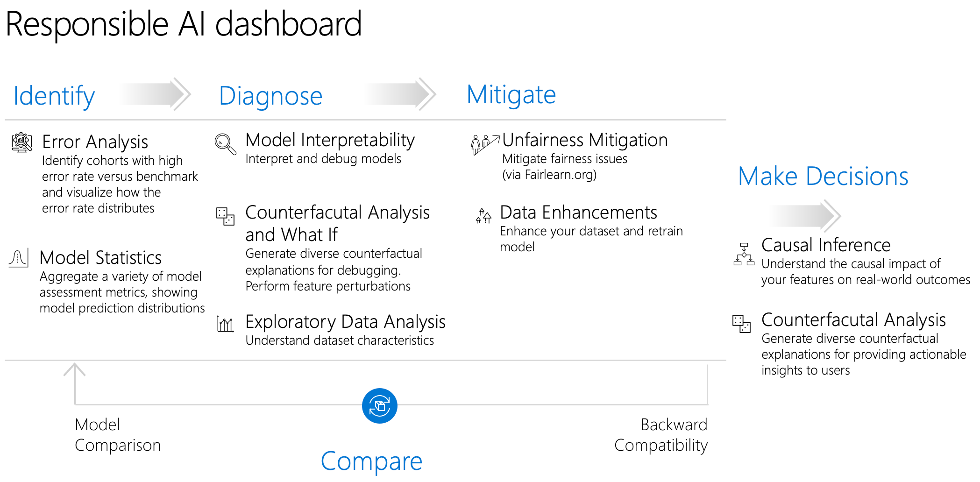This screenshot has height=482, width=980.
Task: Click the arrow between Diagnose and Mitigate
Action: tap(400, 94)
